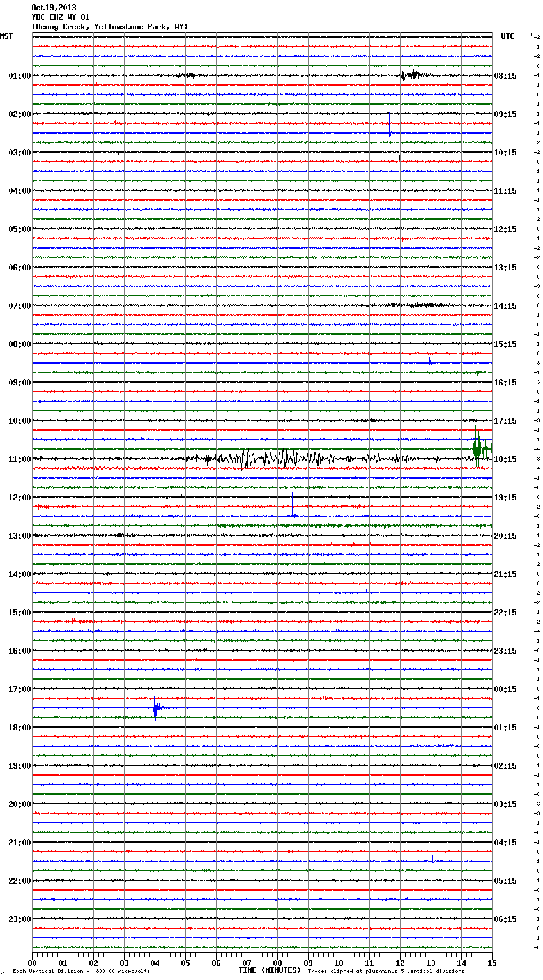Click the UTC column header
The height and width of the screenshot is (980, 543).
click(507, 36)
